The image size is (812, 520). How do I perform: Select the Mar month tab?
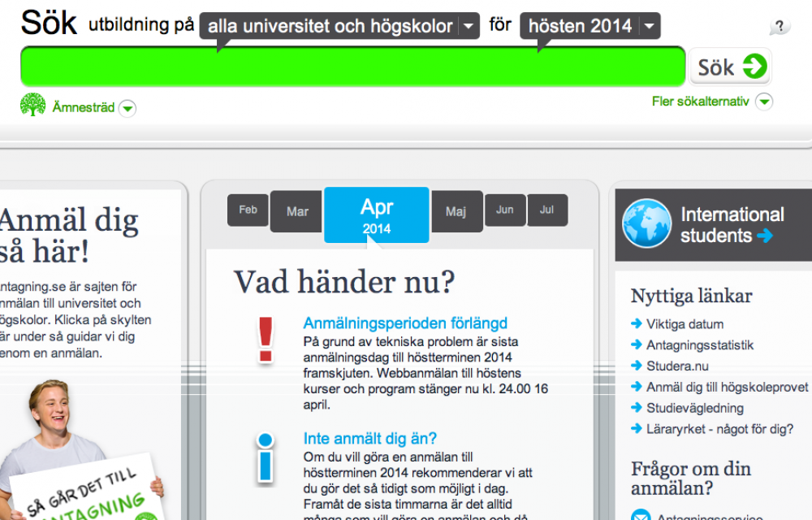tap(297, 211)
